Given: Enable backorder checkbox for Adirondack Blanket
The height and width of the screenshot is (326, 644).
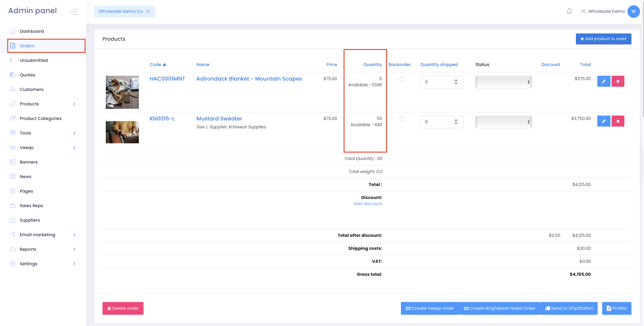Looking at the screenshot, I should [401, 79].
